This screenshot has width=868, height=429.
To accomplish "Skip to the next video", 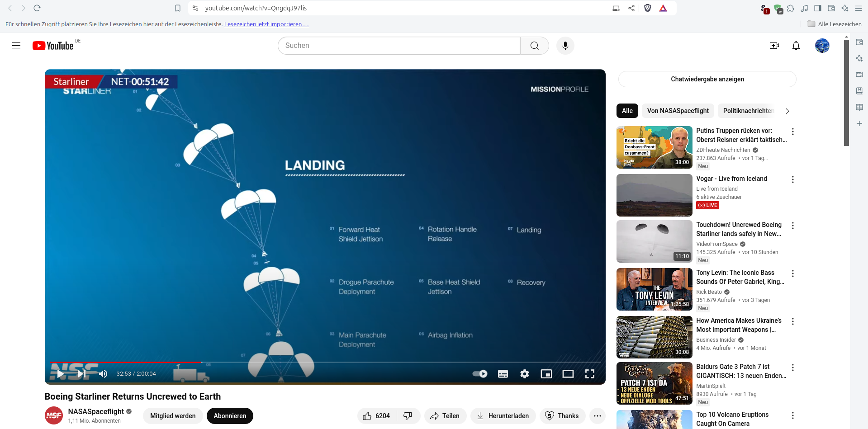I will pyautogui.click(x=82, y=374).
